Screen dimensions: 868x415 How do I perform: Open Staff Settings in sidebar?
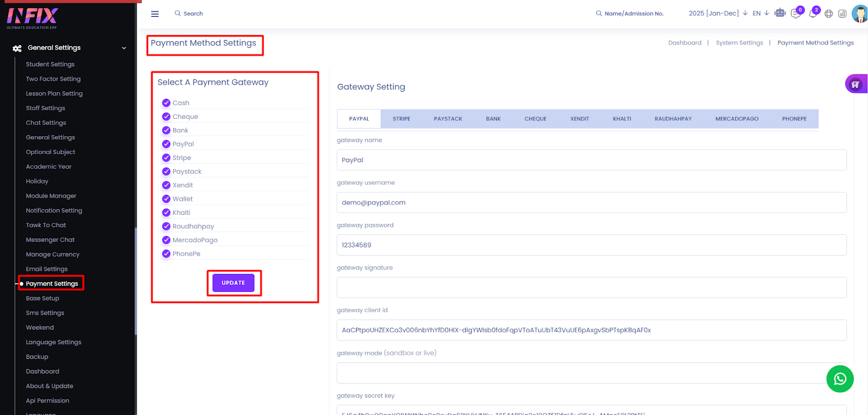46,108
